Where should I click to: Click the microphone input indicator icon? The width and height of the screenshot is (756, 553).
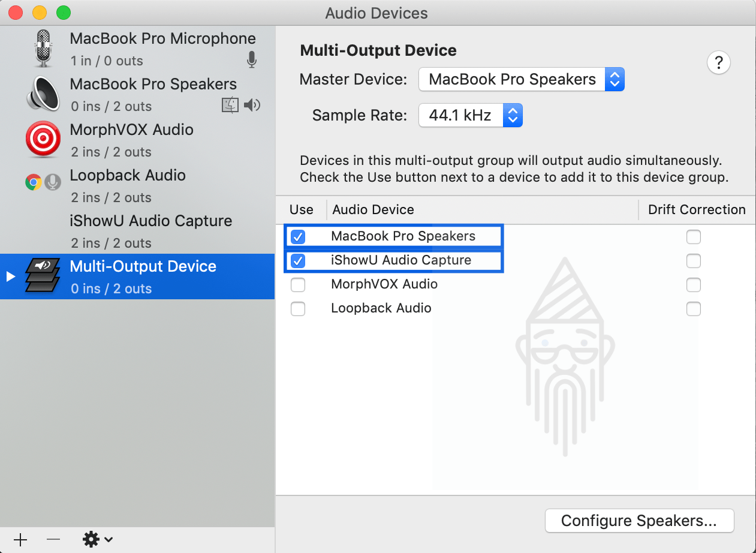[x=252, y=59]
